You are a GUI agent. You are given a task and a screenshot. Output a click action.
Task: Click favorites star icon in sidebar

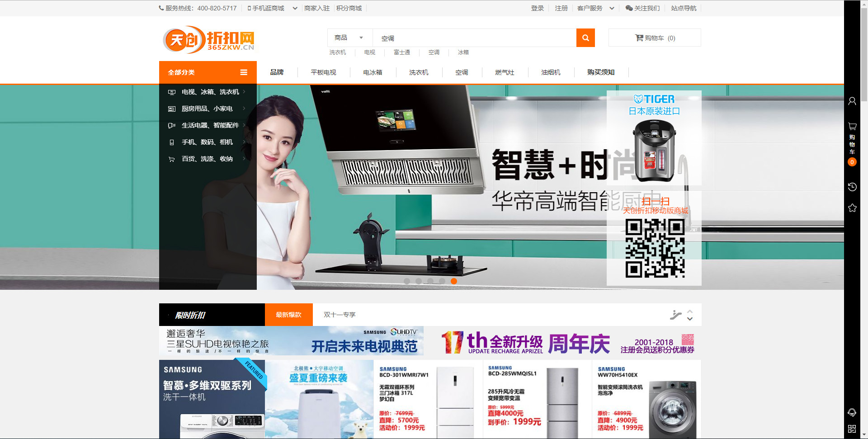(x=852, y=208)
